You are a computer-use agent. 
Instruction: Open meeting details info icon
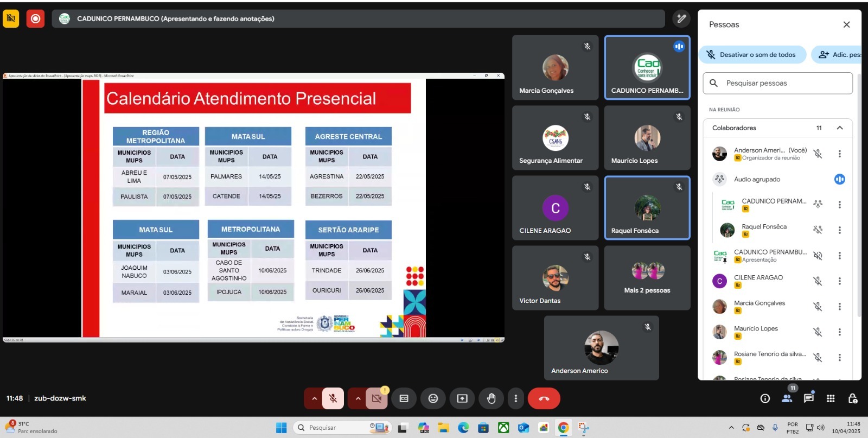765,398
